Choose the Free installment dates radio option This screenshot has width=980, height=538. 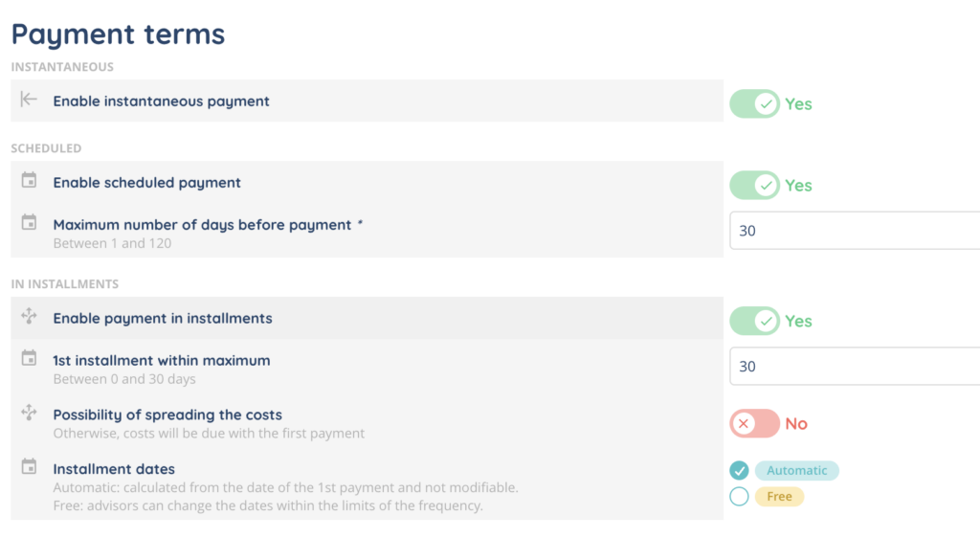pos(740,497)
